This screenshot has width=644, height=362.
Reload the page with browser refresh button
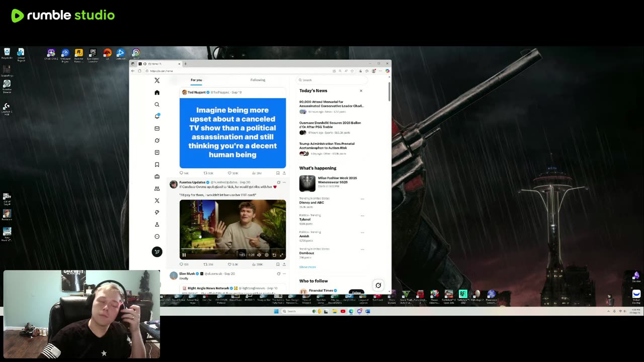pyautogui.click(x=140, y=71)
